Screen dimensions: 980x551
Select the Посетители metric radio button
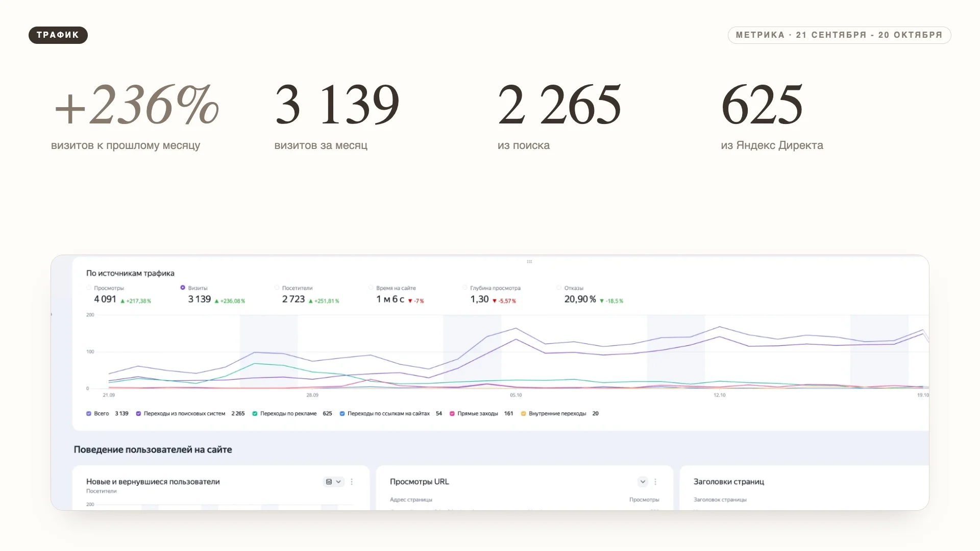coord(277,288)
